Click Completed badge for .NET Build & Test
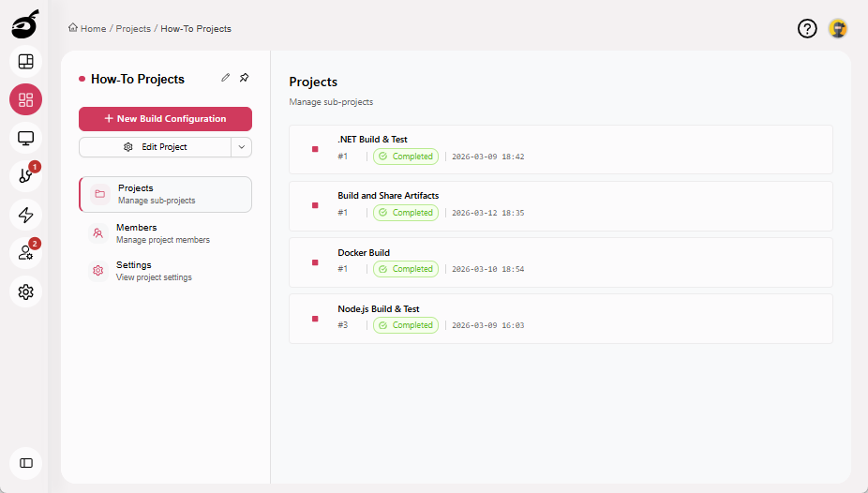Screen dimensions: 868x493 coord(406,157)
